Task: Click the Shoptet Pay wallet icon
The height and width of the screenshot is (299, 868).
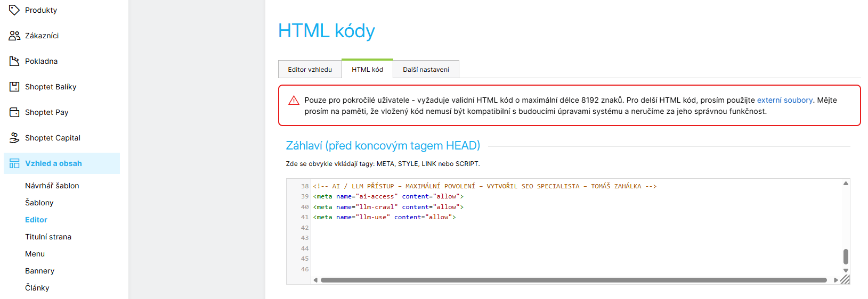Action: [x=14, y=112]
